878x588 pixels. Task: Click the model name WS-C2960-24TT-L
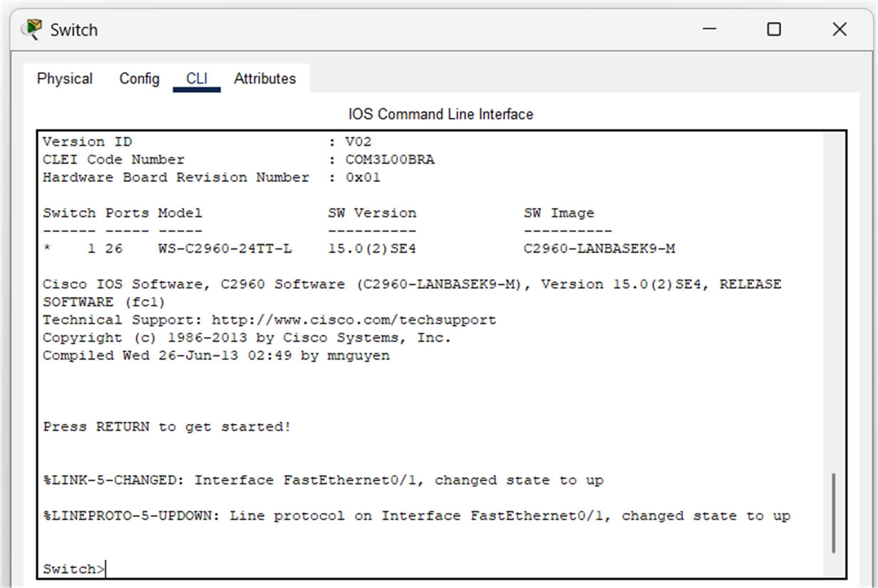(x=224, y=248)
